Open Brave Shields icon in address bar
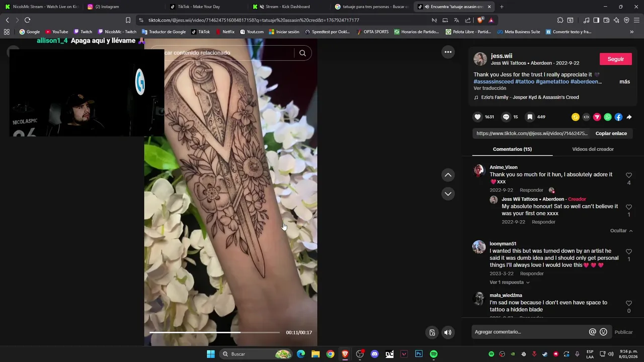Image resolution: width=644 pixels, height=362 pixels. [x=480, y=20]
